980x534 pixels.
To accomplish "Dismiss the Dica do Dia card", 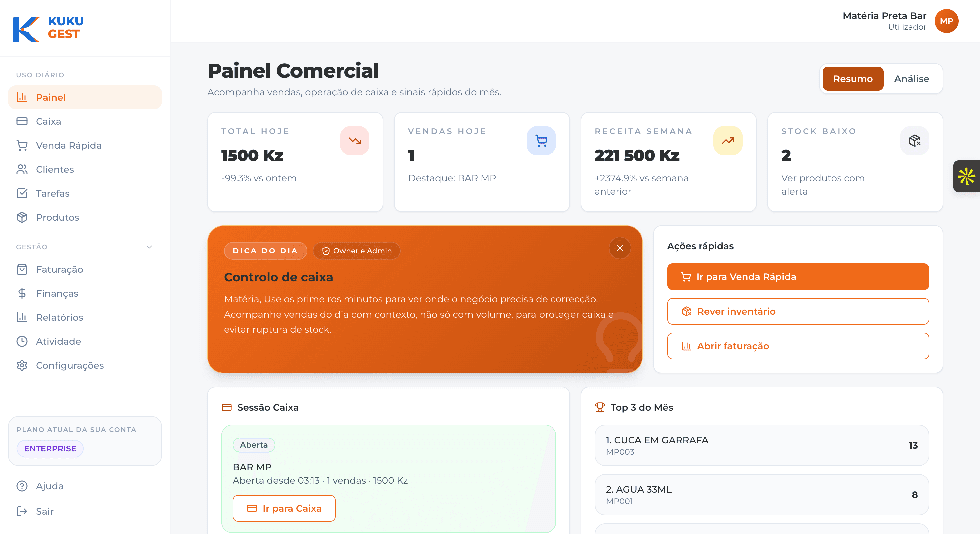I will pyautogui.click(x=620, y=248).
